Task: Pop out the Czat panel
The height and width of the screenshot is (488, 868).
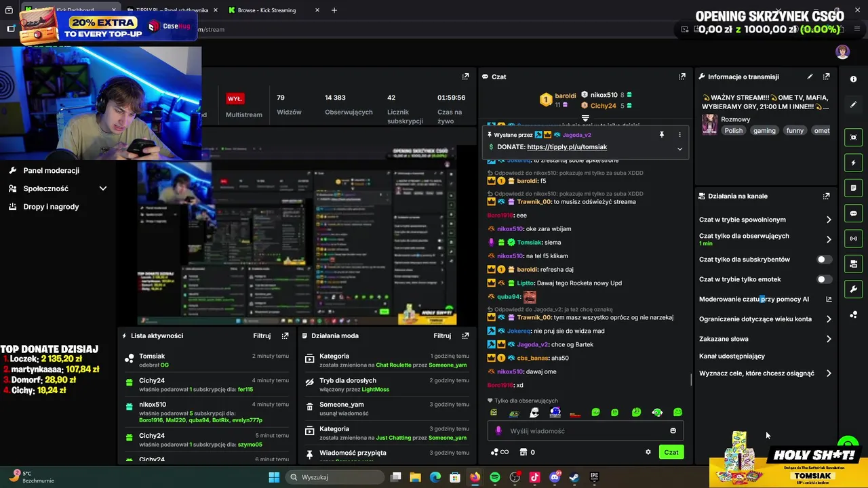Action: coord(682,77)
